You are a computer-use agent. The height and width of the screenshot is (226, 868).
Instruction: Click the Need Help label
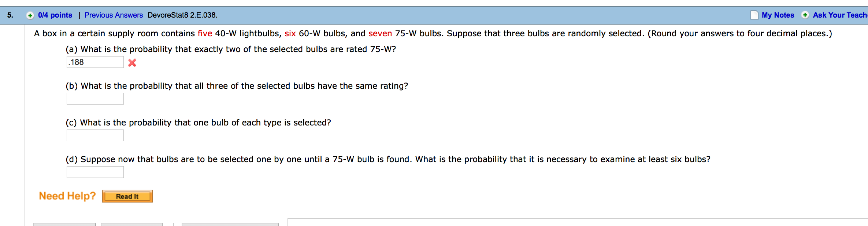(67, 196)
